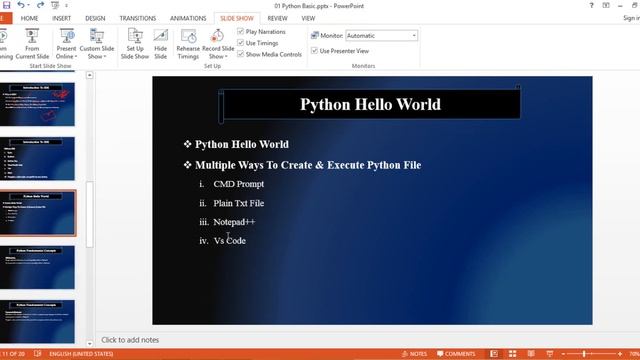Expand the Present Online dropdown arrow
The image size is (640, 360).
tap(76, 57)
